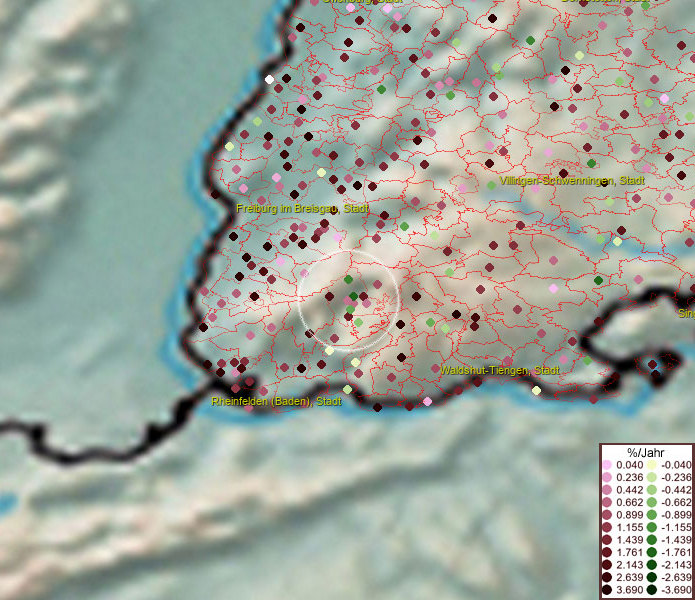Viewport: 695px width, 600px height.
Task: Click the darkest green -3.690 legend swatch
Action: 652,590
